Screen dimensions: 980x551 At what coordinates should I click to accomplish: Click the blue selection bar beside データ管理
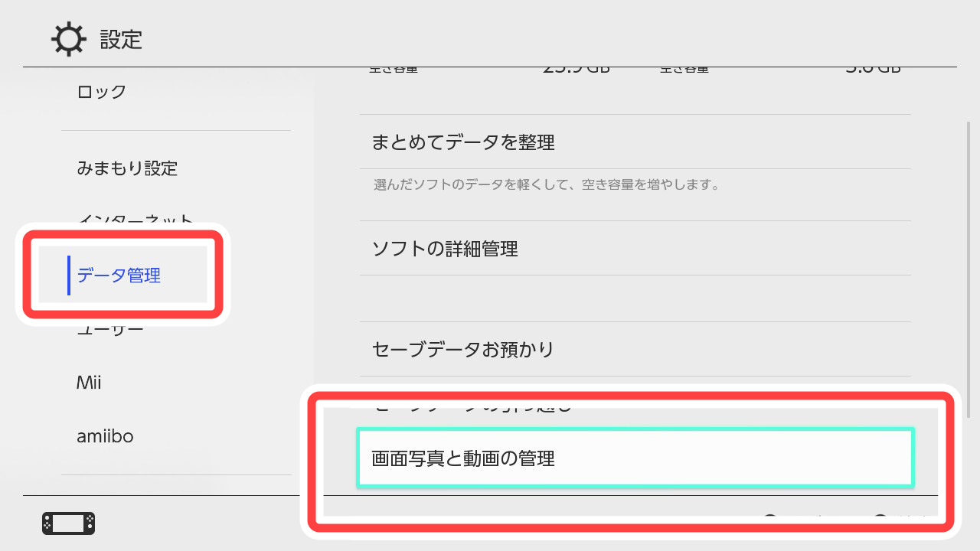(x=69, y=275)
